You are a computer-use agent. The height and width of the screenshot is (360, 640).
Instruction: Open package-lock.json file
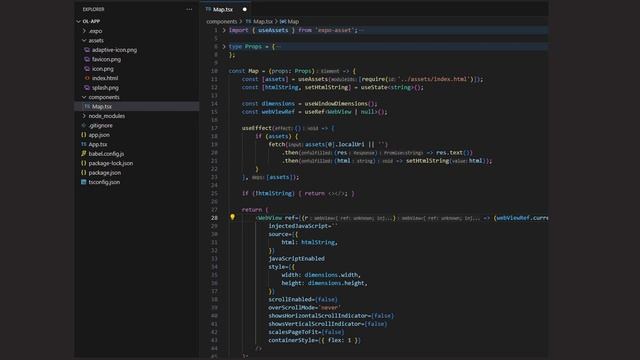coord(111,163)
